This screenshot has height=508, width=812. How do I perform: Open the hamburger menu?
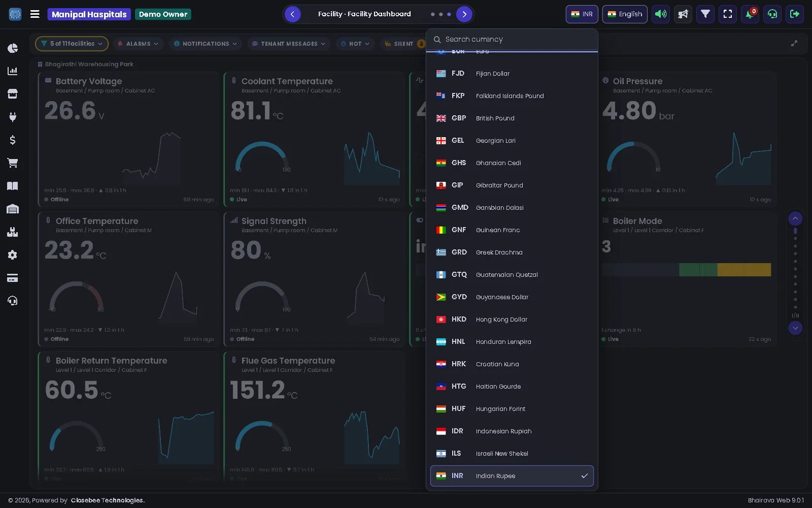35,14
